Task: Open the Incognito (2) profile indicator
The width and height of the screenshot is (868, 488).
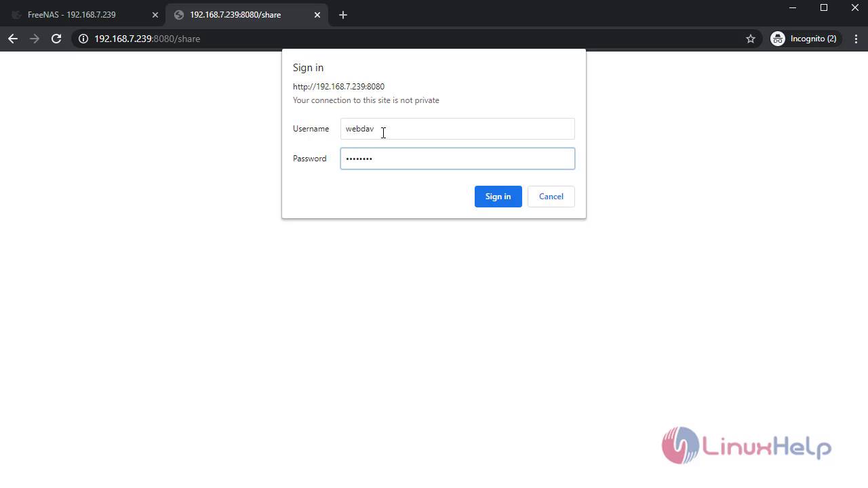Action: (x=806, y=39)
